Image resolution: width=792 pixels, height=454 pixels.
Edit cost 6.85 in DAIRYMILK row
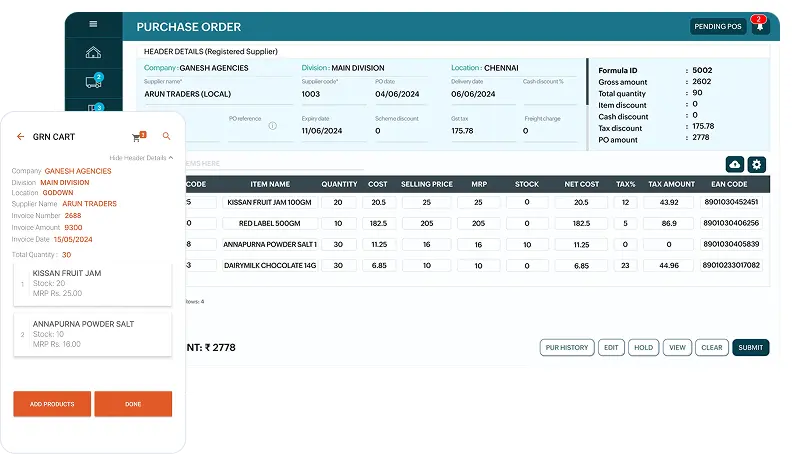379,266
